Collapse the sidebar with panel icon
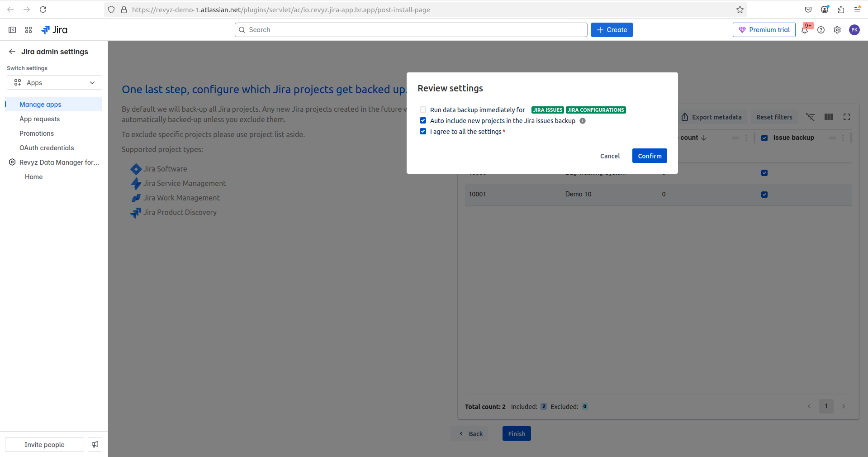868x457 pixels. (12, 30)
